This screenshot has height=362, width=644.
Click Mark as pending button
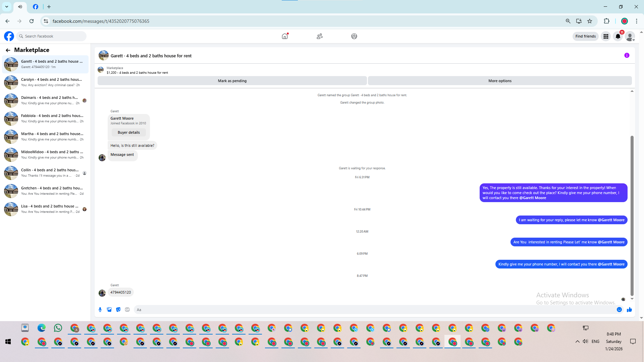coord(232,81)
